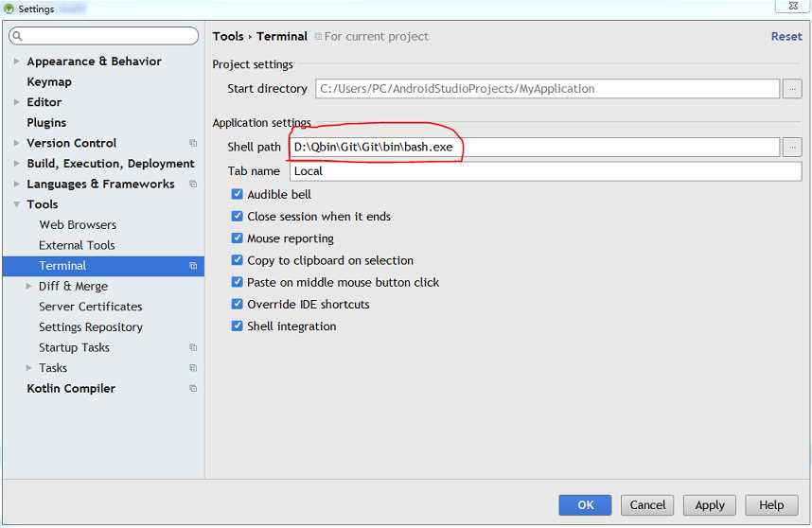Open Kotlin Compiler settings
This screenshot has width=812, height=528.
[x=71, y=388]
